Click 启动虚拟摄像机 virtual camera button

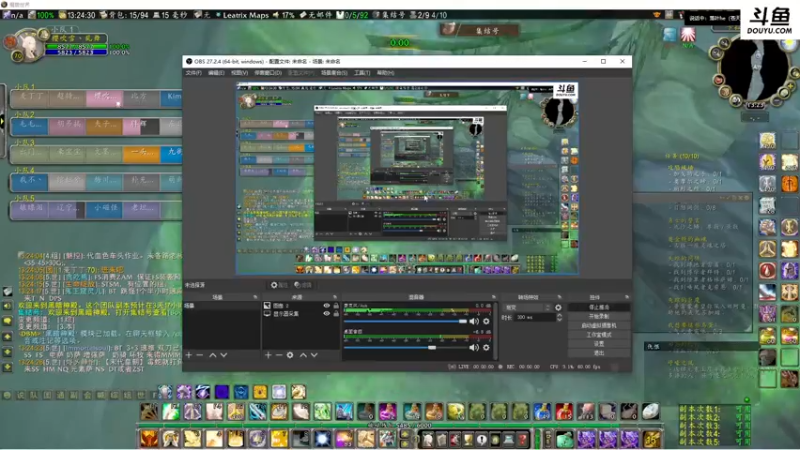tap(598, 326)
